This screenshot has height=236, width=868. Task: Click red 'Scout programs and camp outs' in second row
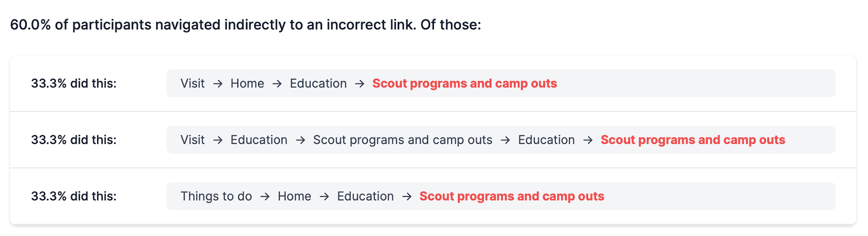[693, 140]
